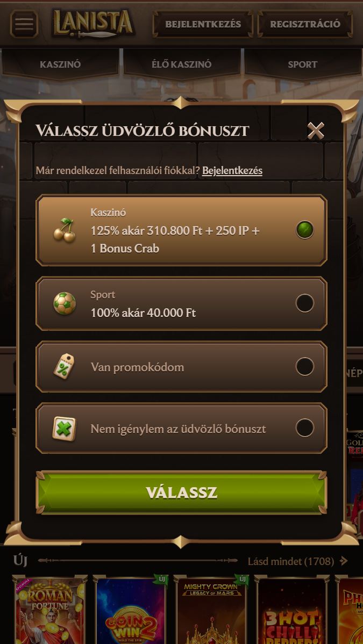The image size is (363, 644).
Task: Click the cherries casino bonus icon
Action: [x=65, y=230]
